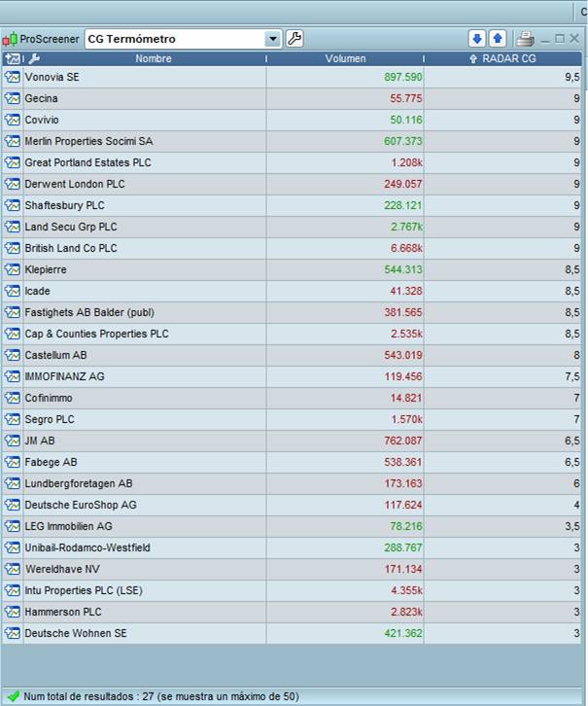The height and width of the screenshot is (706, 588).
Task: Click JM AB volume 762.087
Action: pyautogui.click(x=403, y=441)
